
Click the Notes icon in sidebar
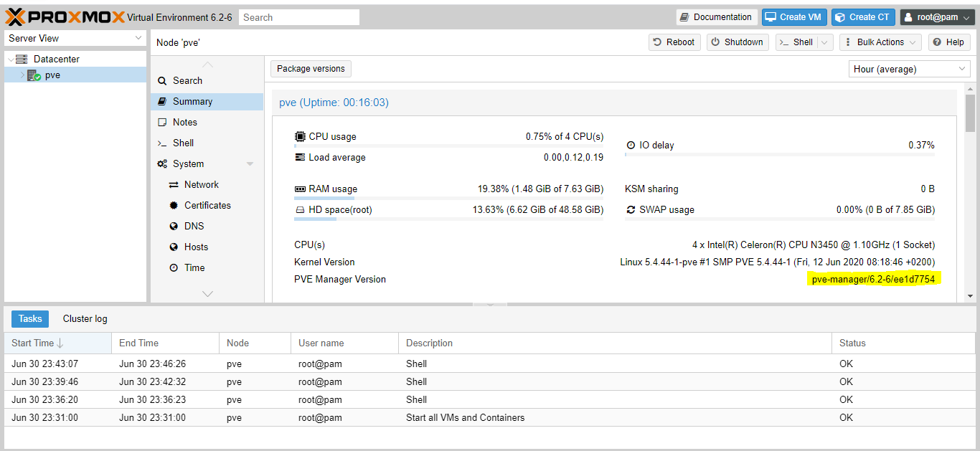tap(162, 123)
